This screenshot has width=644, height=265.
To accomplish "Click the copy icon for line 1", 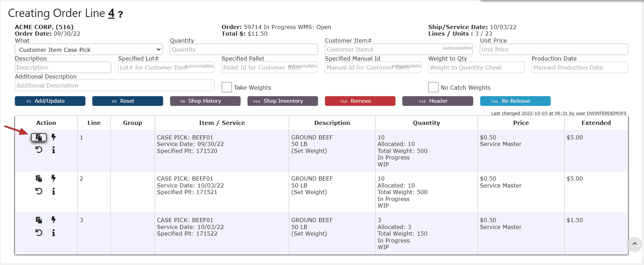I will 39,137.
